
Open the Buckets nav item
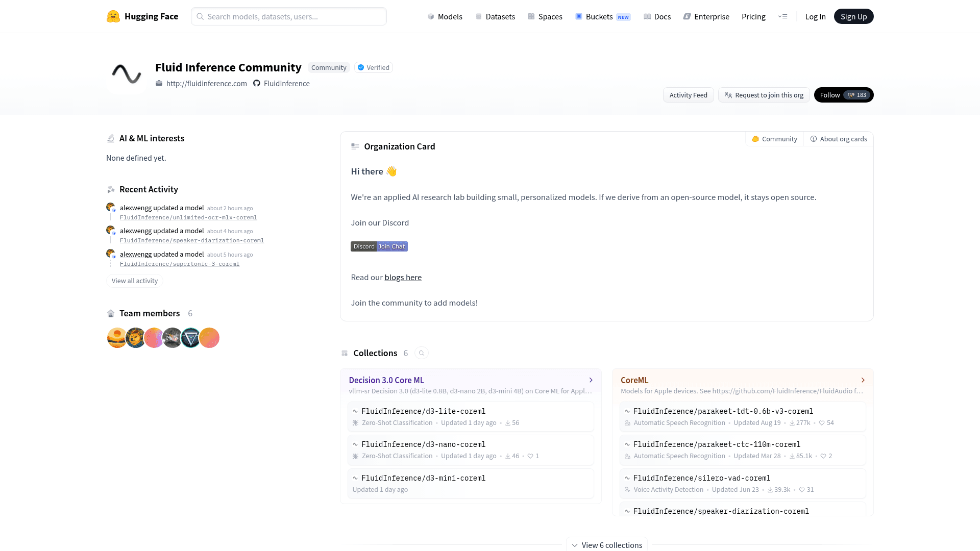point(603,16)
